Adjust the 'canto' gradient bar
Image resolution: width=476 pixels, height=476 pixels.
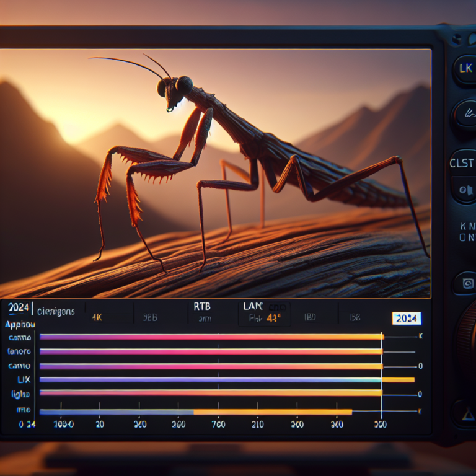(211, 366)
